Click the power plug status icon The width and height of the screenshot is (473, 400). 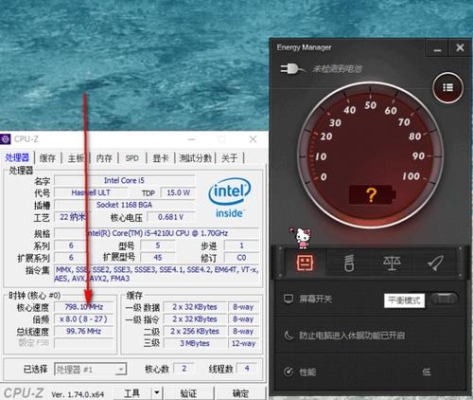click(292, 69)
